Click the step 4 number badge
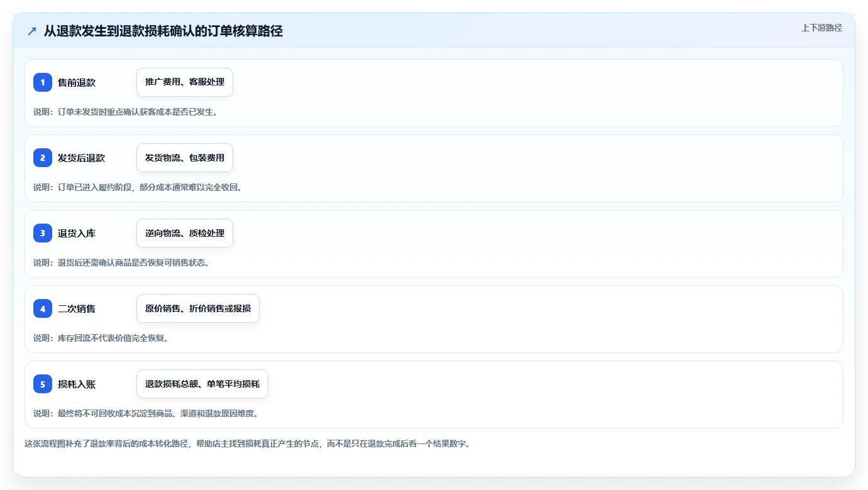The image size is (868, 490). [43, 308]
